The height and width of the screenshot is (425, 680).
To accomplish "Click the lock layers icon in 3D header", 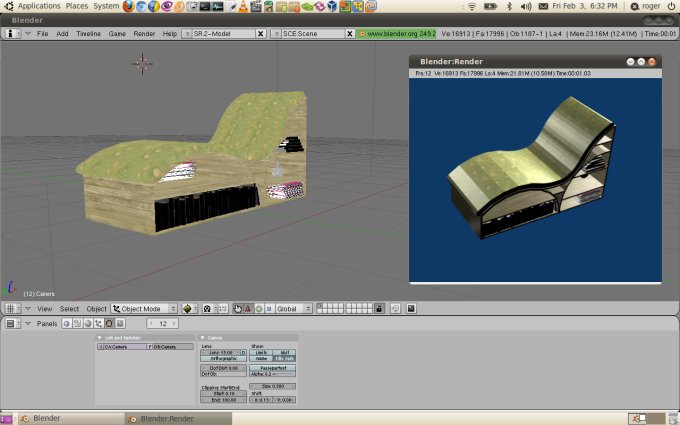I will tap(379, 308).
